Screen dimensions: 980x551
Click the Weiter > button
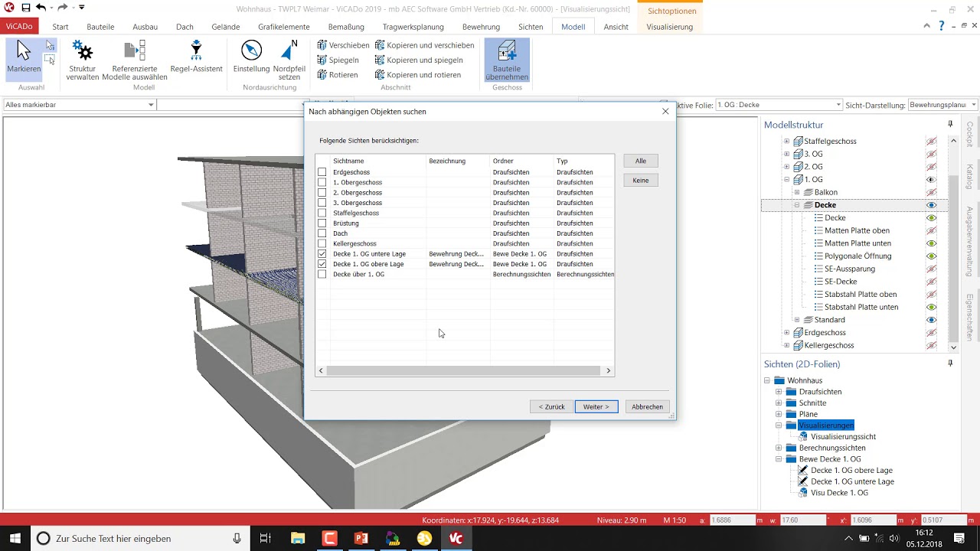(596, 406)
